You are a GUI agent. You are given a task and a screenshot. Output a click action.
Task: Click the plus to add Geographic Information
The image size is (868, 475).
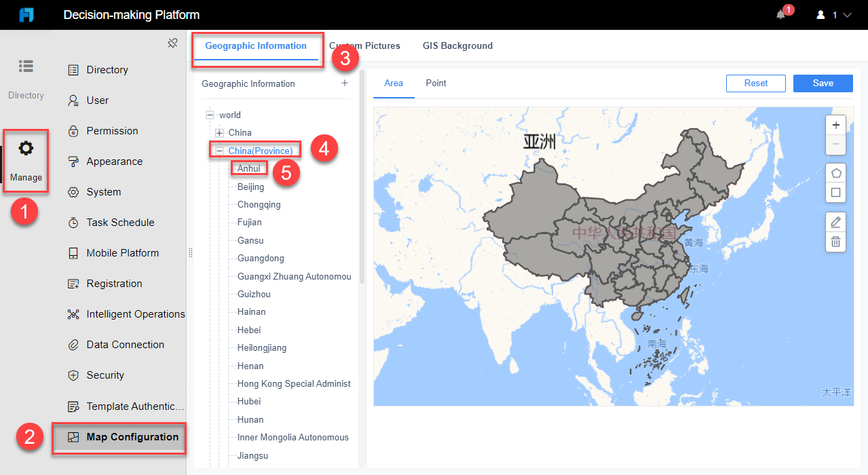(x=344, y=82)
